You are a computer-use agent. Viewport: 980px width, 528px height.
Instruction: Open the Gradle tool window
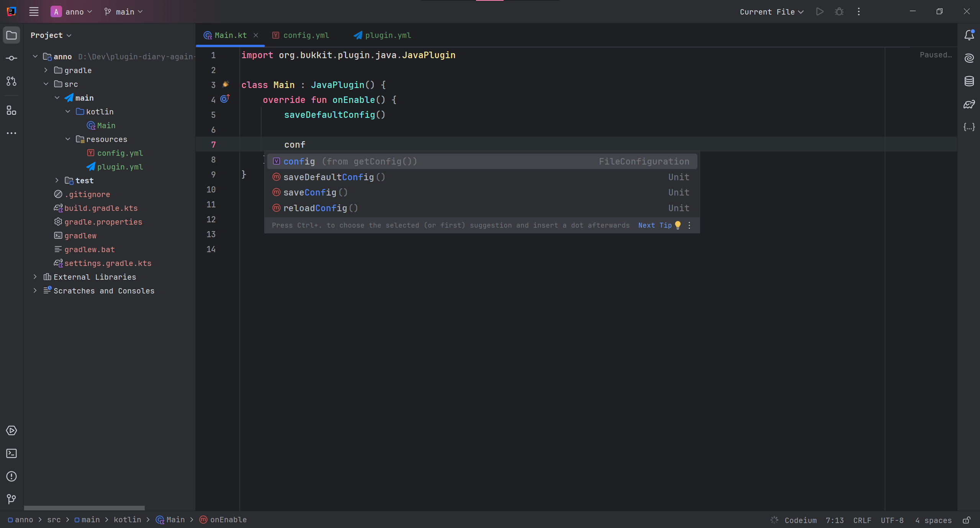(x=969, y=104)
